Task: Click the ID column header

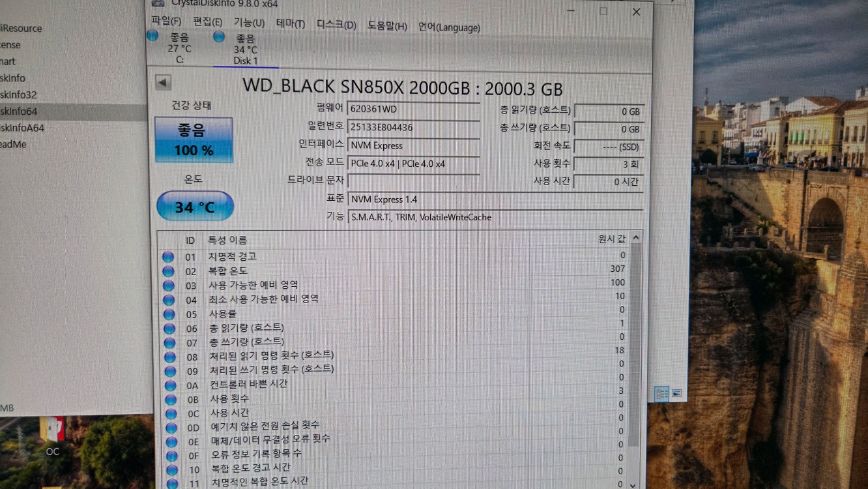Action: coord(190,241)
